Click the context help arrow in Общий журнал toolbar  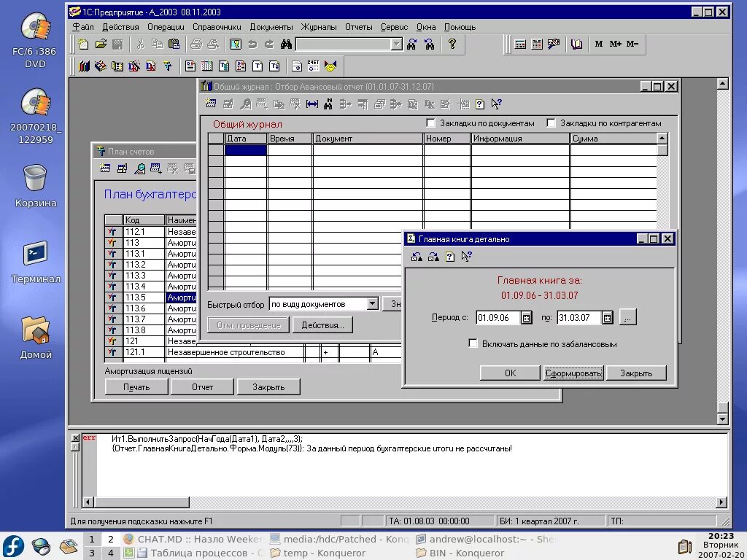(496, 104)
